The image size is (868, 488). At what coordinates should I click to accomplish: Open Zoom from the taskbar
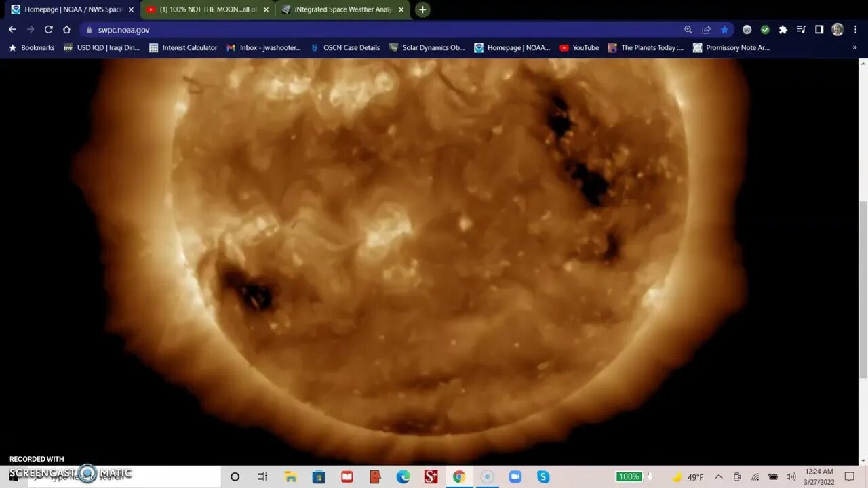[x=515, y=477]
